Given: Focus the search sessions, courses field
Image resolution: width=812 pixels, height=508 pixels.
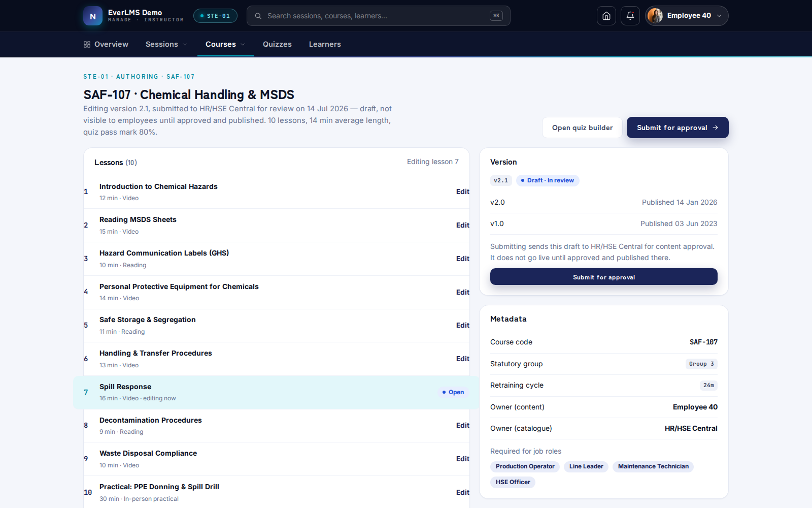Looking at the screenshot, I should pos(378,16).
